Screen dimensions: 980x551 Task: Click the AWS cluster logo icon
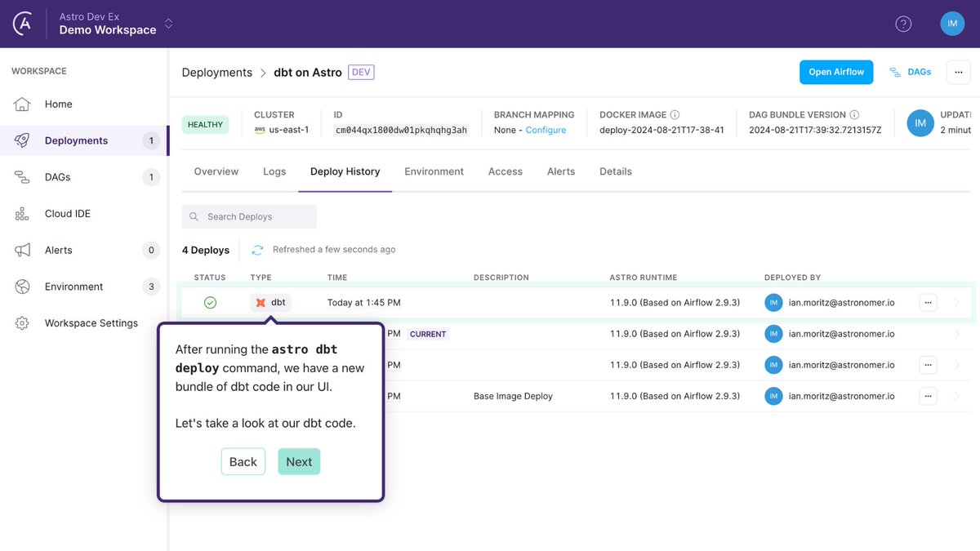pyautogui.click(x=260, y=130)
